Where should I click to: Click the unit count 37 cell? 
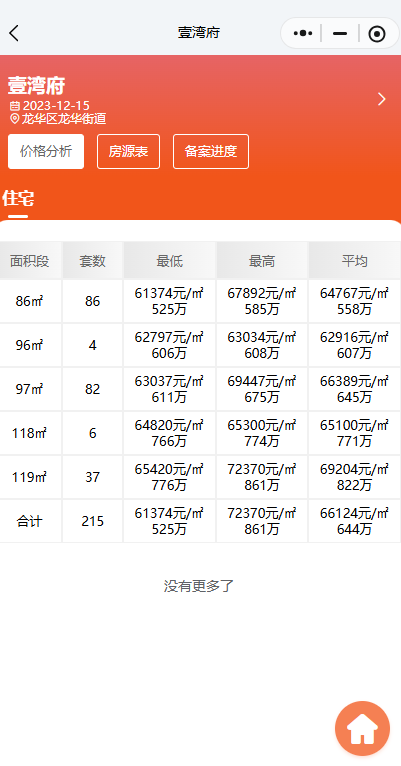click(x=92, y=477)
